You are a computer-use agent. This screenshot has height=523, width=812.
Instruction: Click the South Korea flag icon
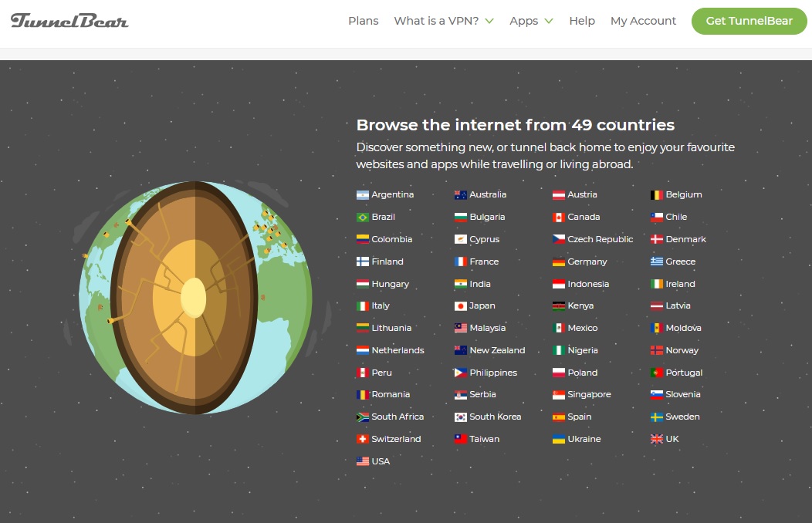460,417
